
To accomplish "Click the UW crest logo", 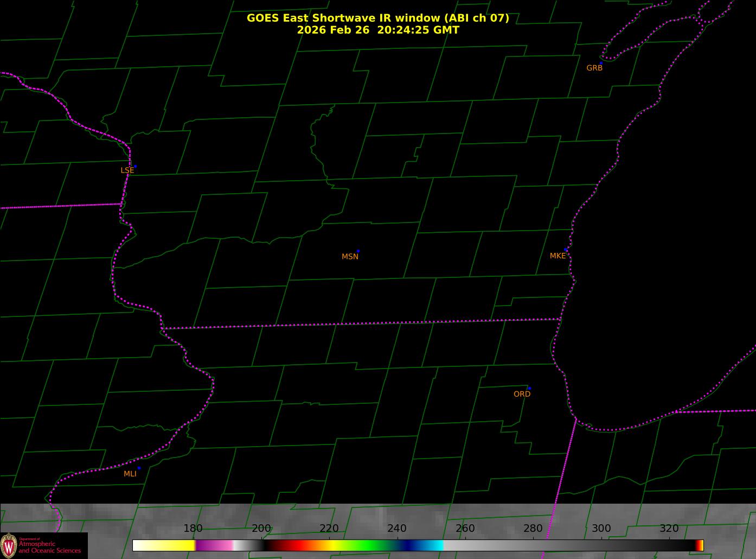I will pos(9,545).
